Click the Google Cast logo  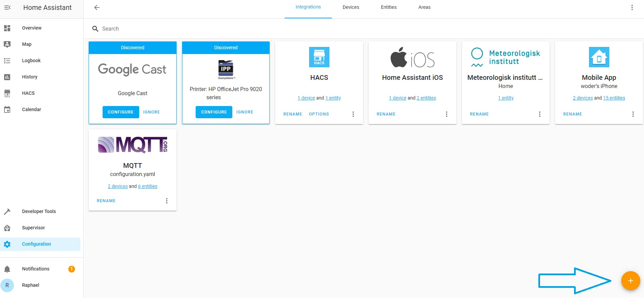[x=132, y=69]
